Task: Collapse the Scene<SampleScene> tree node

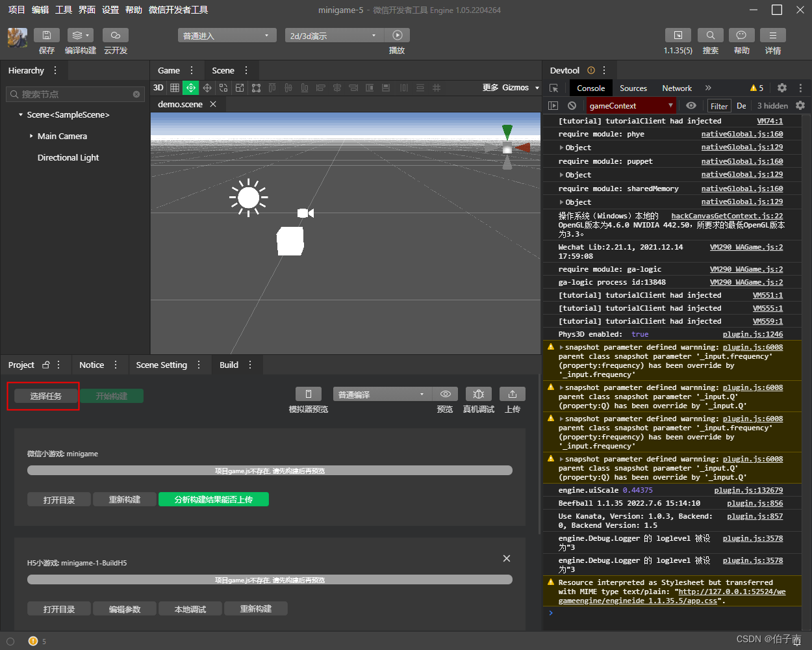Action: pos(21,115)
